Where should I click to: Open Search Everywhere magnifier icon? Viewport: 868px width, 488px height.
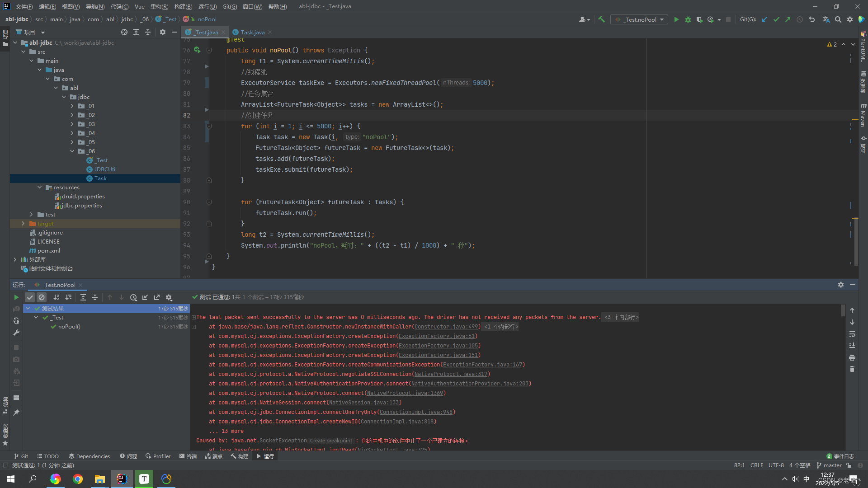tap(838, 19)
